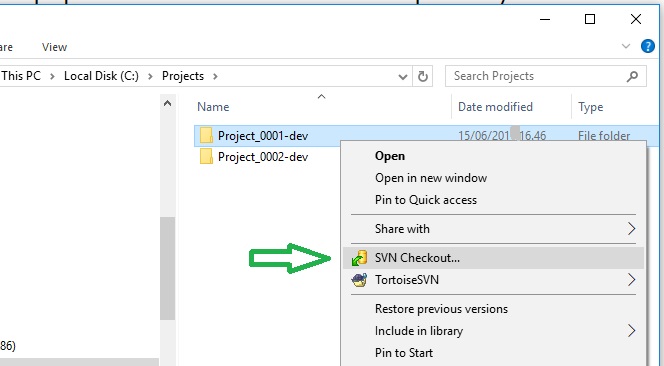Select the Project_0002-dev folder name
Screen dimensions: 664x366
pyautogui.click(x=263, y=157)
